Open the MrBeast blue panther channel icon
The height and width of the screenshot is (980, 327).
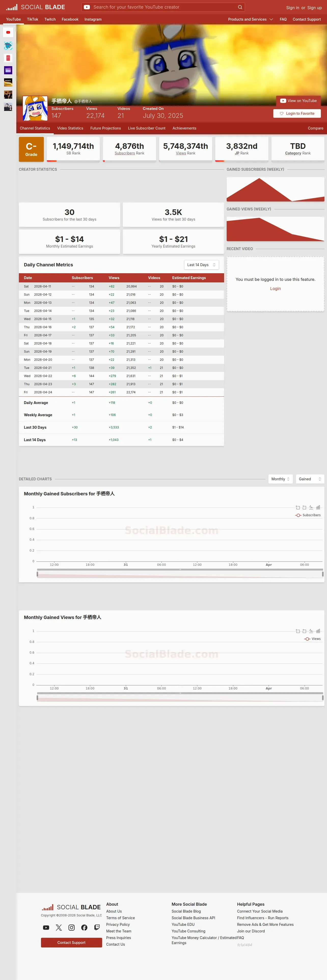(x=8, y=46)
